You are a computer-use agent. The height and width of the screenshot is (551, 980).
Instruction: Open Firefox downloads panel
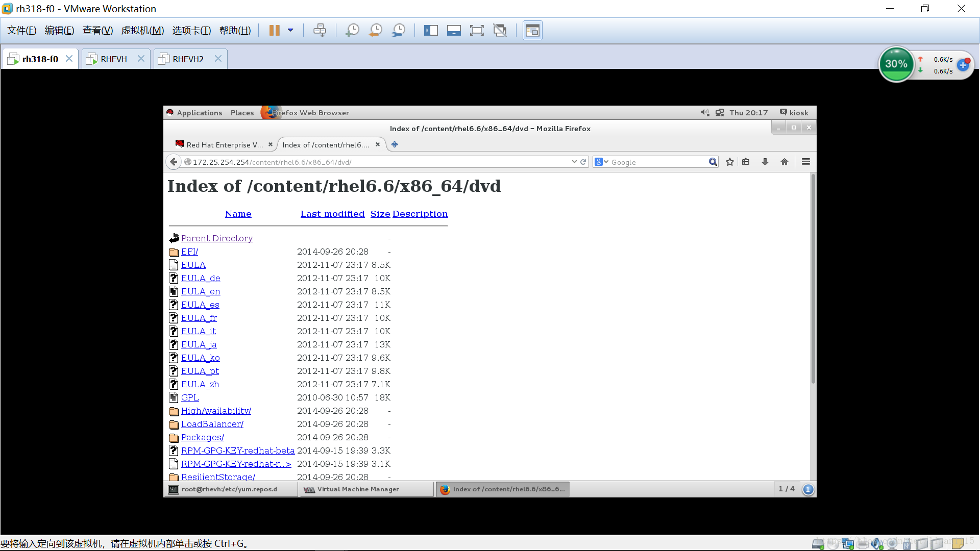(x=765, y=162)
